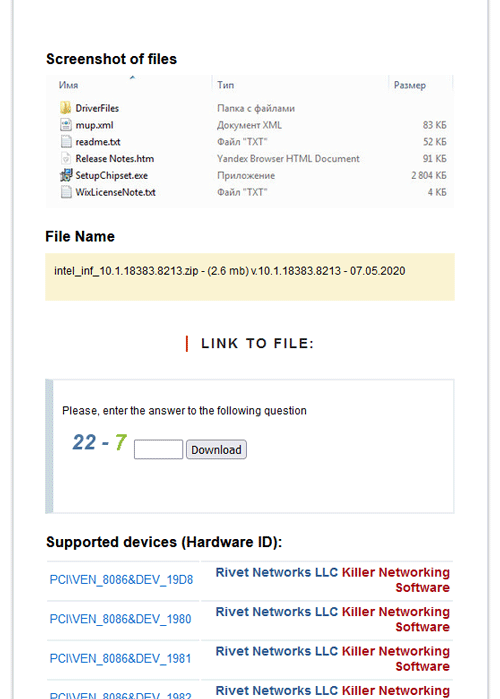Screen dimensions: 500x699
Task: Open the PCI\VEN_8086&DEV_1981 hardware ID link
Action: (x=120, y=658)
